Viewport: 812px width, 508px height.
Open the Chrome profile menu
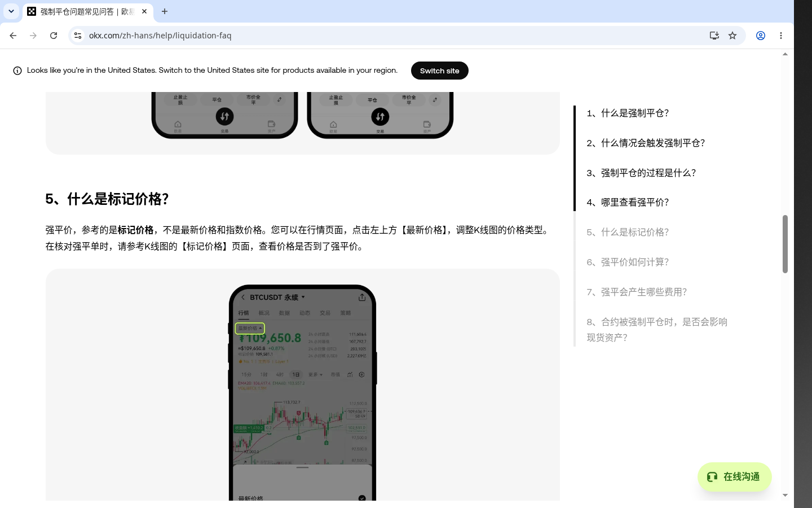761,36
